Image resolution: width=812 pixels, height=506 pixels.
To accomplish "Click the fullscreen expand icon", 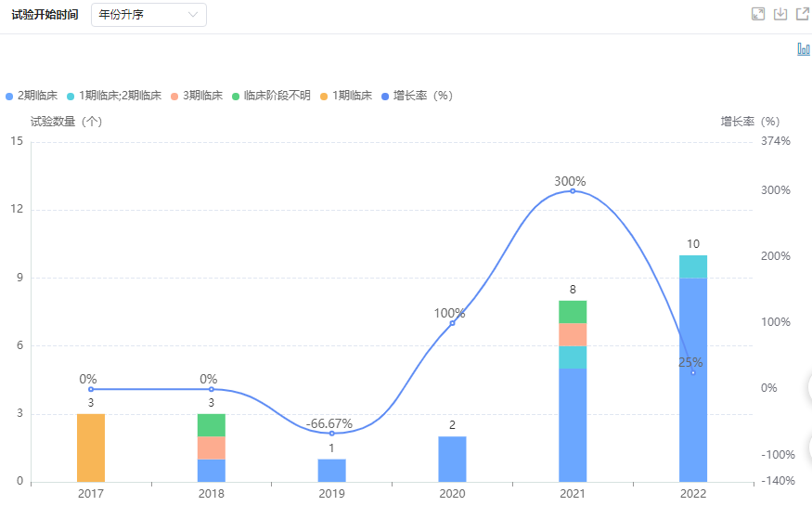I will tap(757, 14).
